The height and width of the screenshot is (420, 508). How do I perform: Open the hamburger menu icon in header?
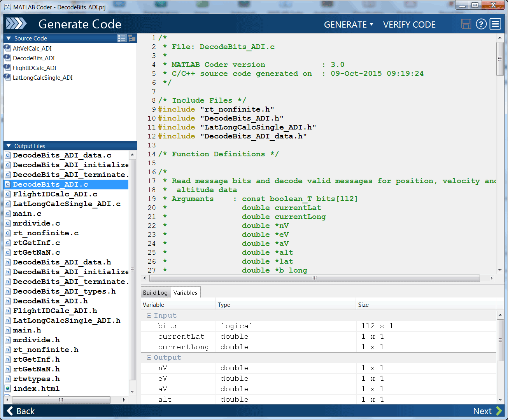click(495, 24)
